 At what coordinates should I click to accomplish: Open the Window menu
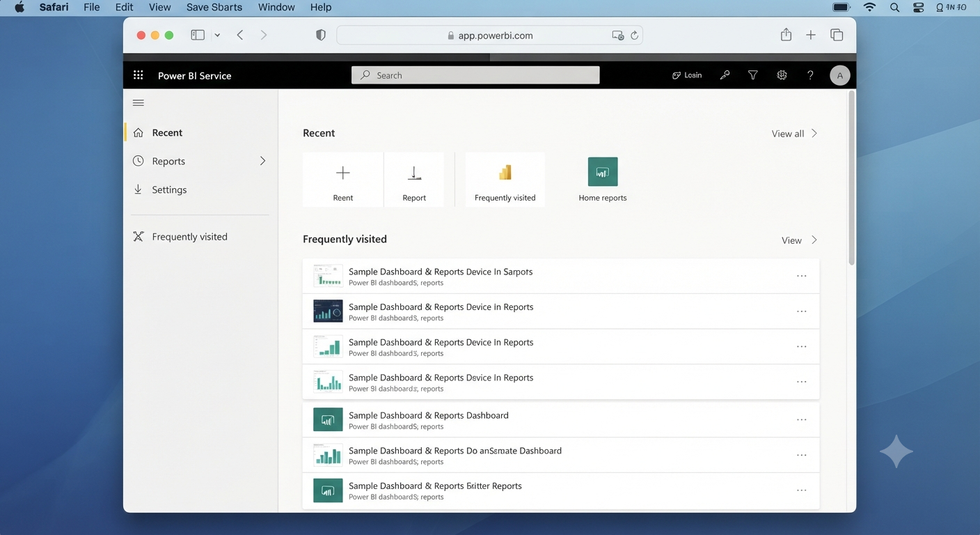pos(276,7)
